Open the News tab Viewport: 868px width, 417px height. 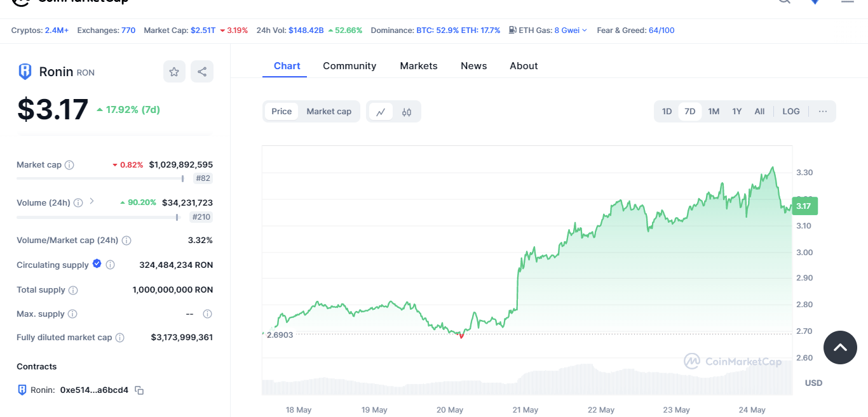[474, 66]
